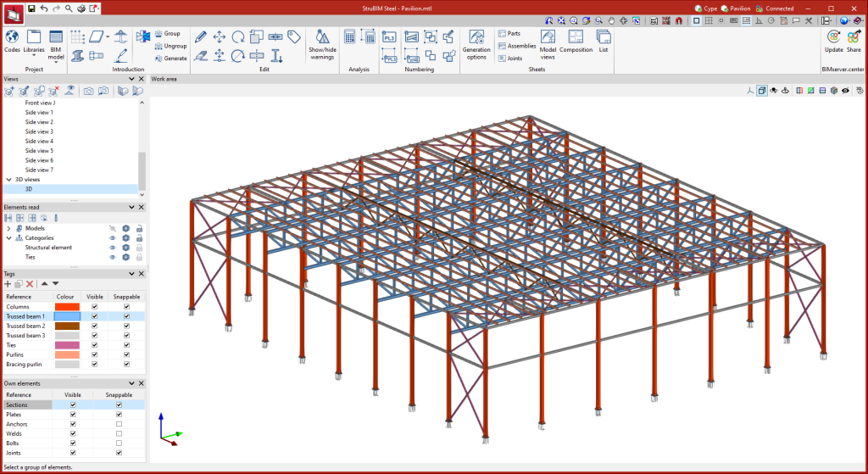Screen dimensions: 868x474
Task: Enable Snappable for Anchors
Action: pyautogui.click(x=119, y=424)
